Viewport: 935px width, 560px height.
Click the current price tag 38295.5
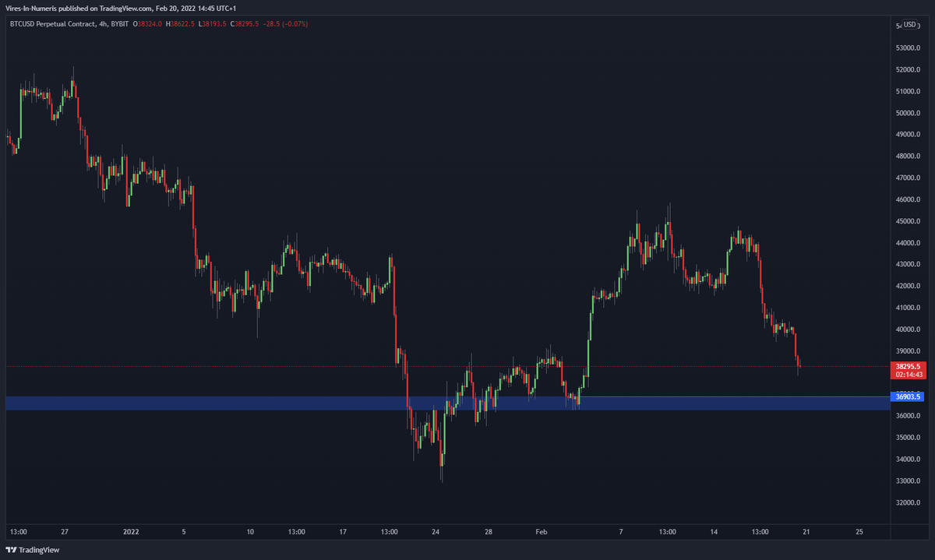pyautogui.click(x=908, y=366)
